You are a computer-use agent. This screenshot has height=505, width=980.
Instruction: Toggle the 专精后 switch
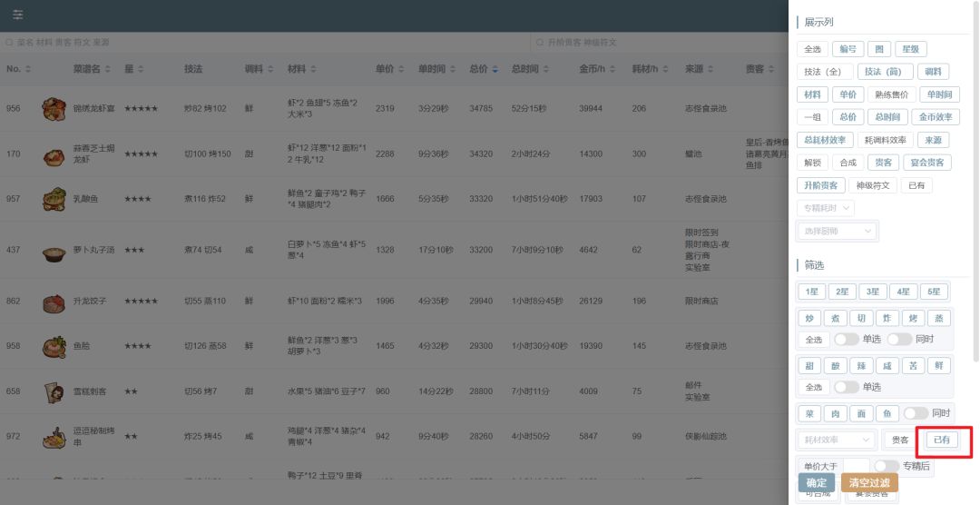pos(887,466)
